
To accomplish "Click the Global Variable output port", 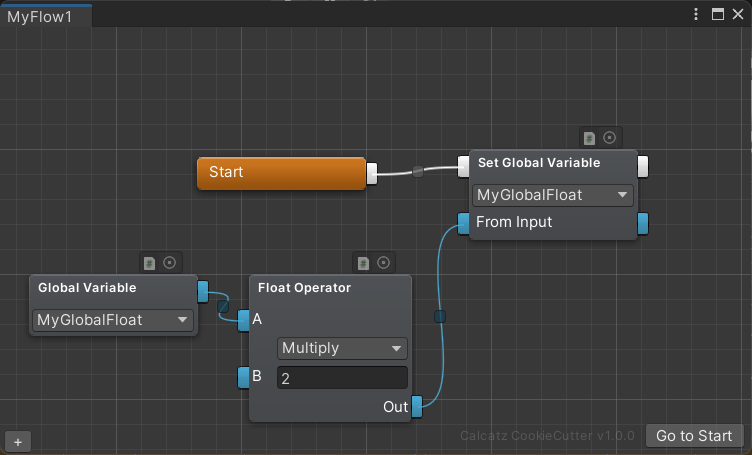I will [x=203, y=292].
